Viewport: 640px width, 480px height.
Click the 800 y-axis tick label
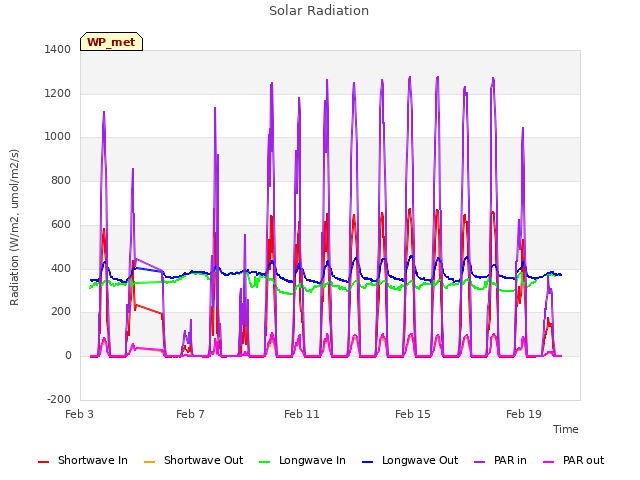(x=61, y=180)
